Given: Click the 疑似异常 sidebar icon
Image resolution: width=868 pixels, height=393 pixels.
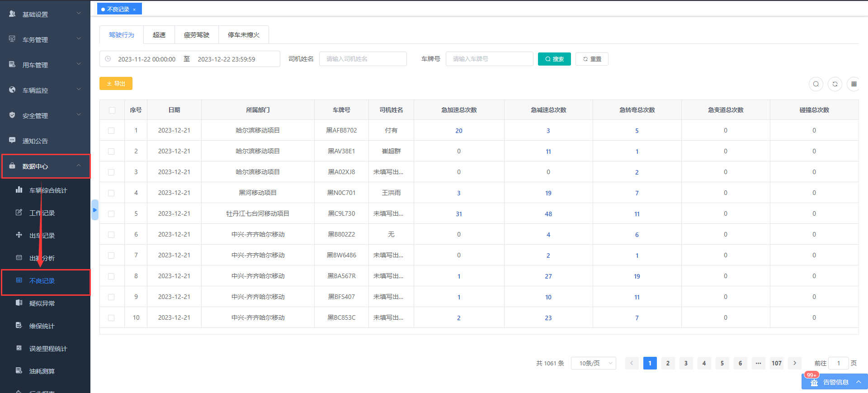Looking at the screenshot, I should click(19, 303).
